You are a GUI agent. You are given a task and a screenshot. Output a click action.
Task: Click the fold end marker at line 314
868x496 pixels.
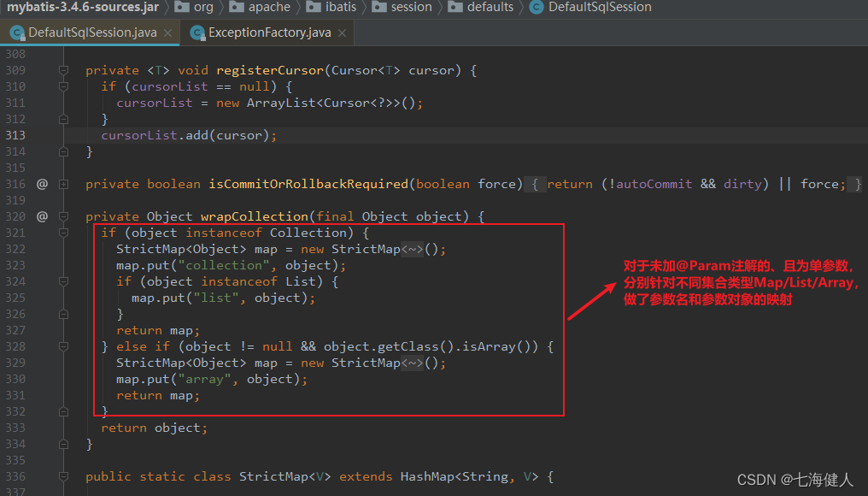[x=62, y=151]
